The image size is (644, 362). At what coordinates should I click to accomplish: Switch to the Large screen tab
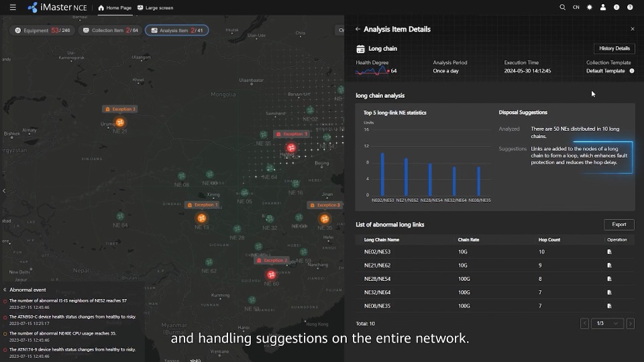(x=155, y=7)
